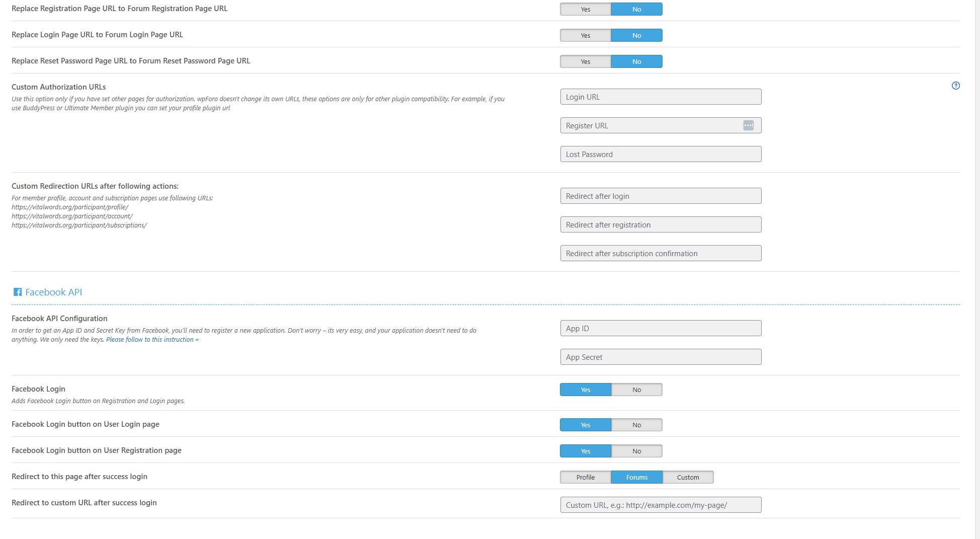
Task: Focus the Redirect after registration input
Action: [660, 224]
